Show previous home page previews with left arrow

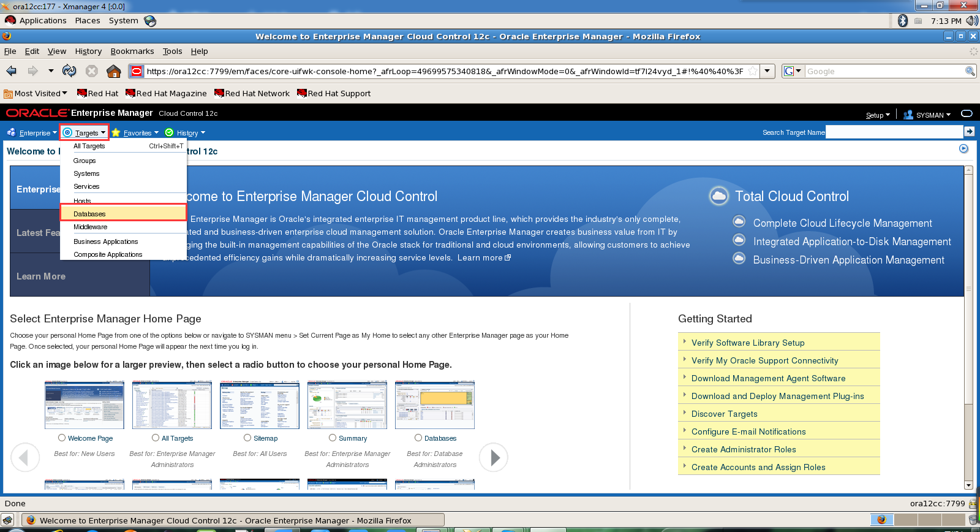24,457
